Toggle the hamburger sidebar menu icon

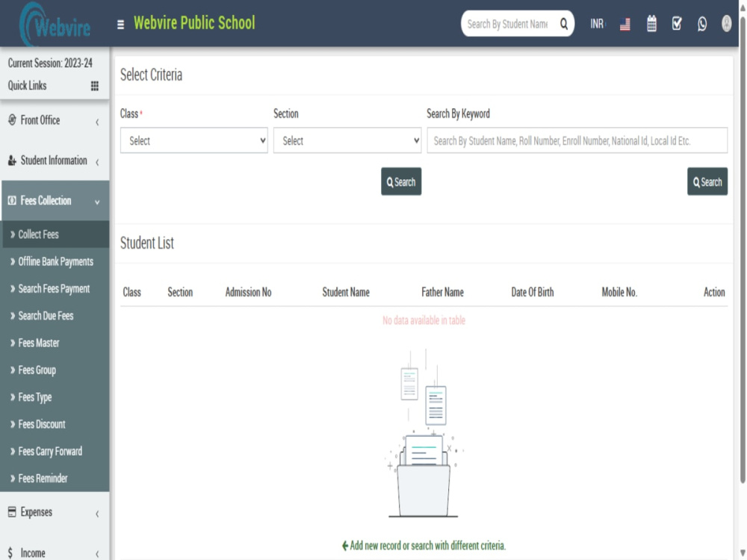pos(120,25)
